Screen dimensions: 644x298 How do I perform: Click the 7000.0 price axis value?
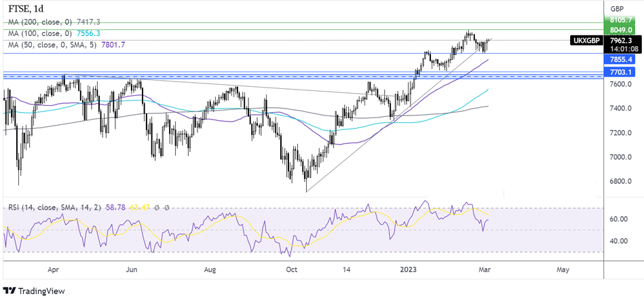point(620,157)
